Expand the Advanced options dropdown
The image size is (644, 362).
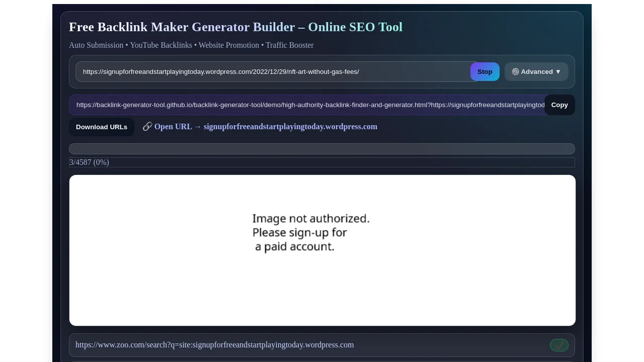(x=536, y=72)
